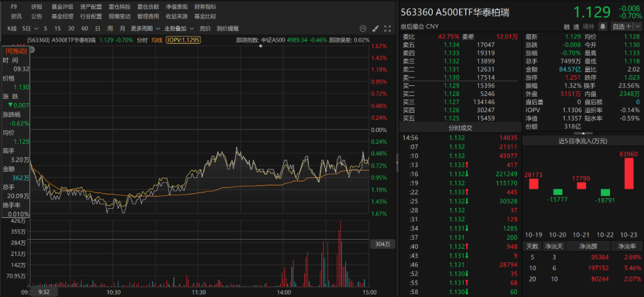644x297 pixels.
Task: Open 重仓持股 top holdings
Action: coord(120,7)
